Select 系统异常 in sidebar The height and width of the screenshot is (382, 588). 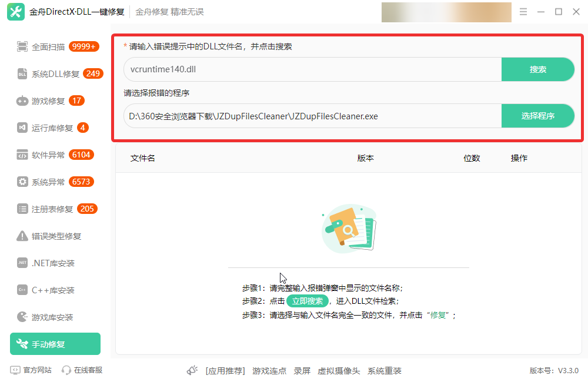coord(55,182)
